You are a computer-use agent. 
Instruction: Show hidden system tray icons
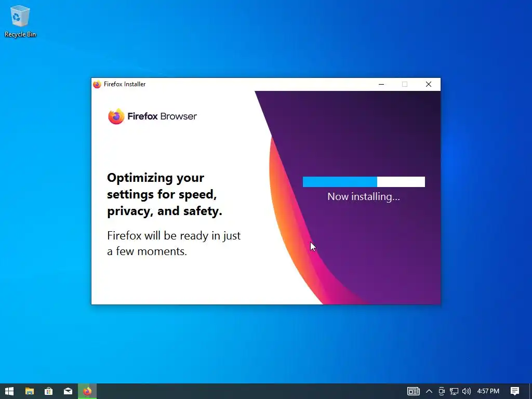[x=429, y=391]
